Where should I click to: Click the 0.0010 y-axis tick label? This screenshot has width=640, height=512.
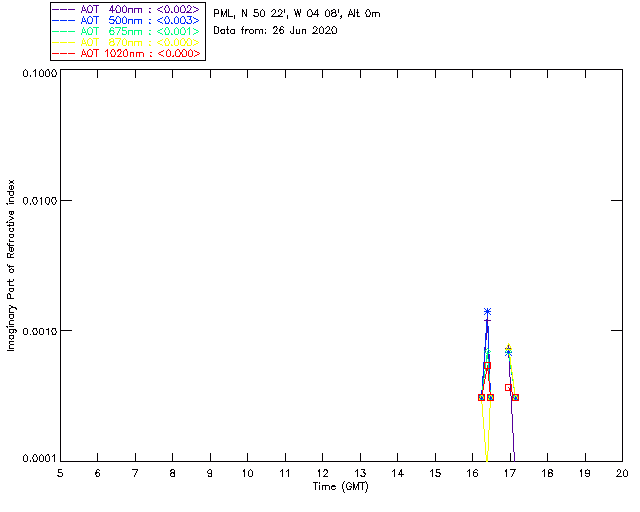[39, 331]
